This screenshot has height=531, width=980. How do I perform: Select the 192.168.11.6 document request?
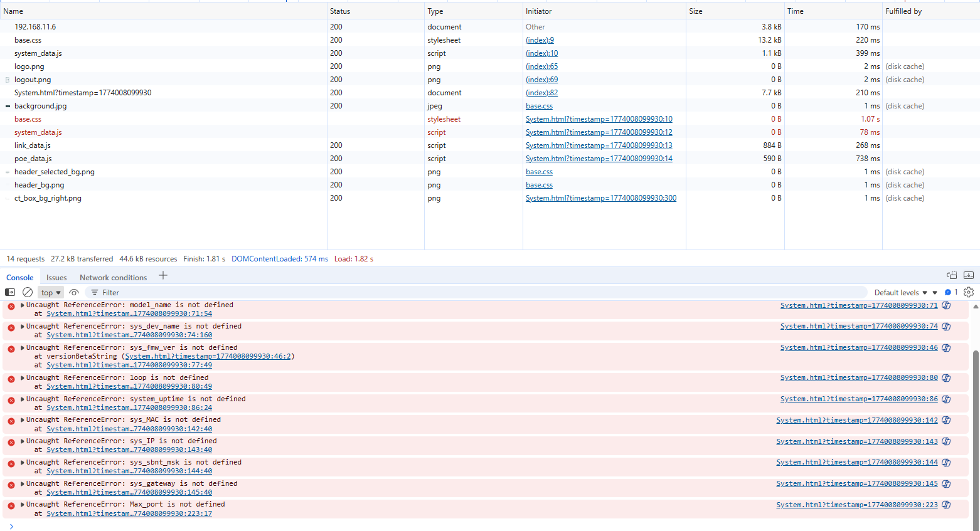[x=490, y=27]
